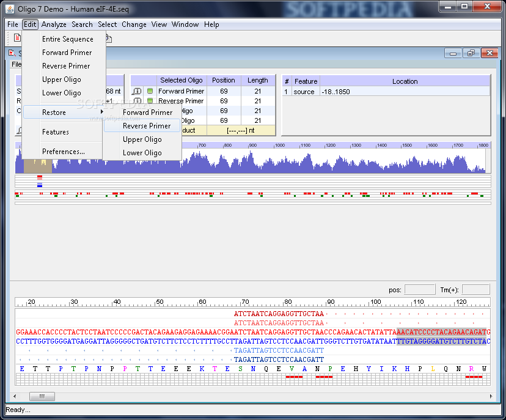
Task: Click the Feature column header
Action: pyautogui.click(x=306, y=81)
